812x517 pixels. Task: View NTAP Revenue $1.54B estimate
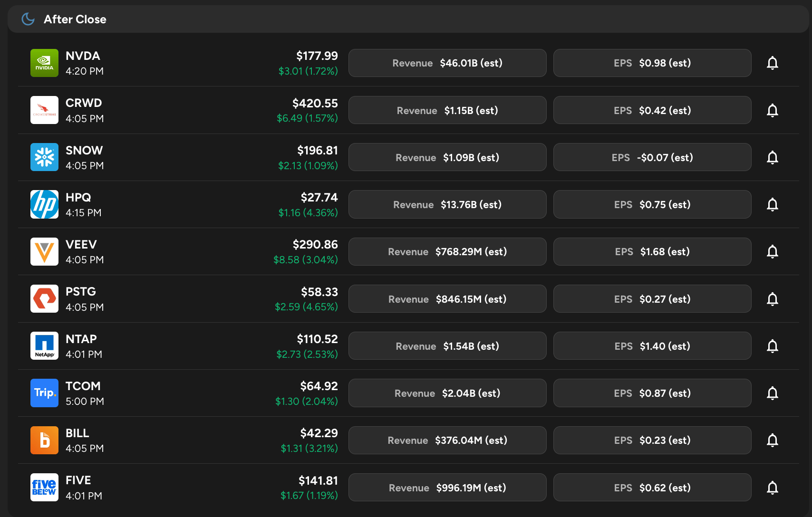click(447, 346)
